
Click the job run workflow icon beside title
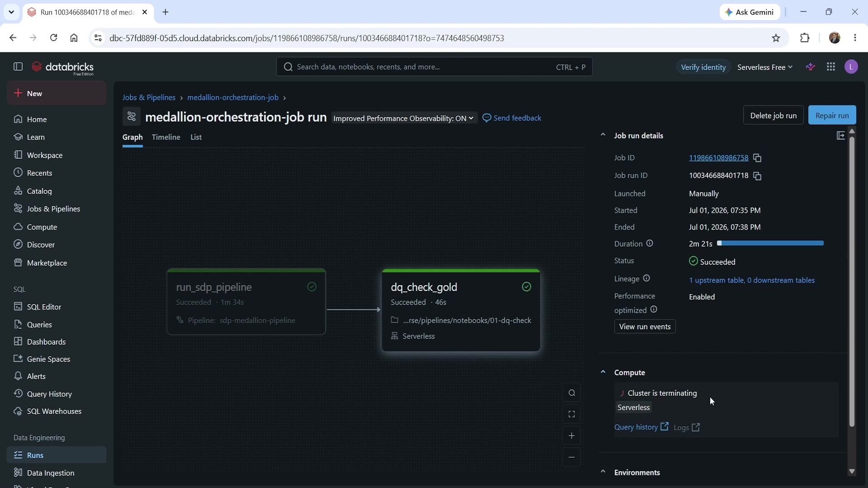point(132,117)
